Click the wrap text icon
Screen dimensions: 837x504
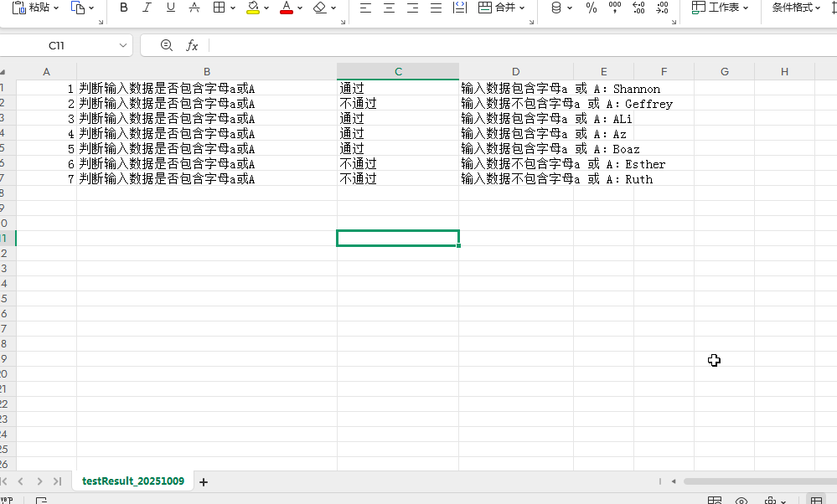460,8
